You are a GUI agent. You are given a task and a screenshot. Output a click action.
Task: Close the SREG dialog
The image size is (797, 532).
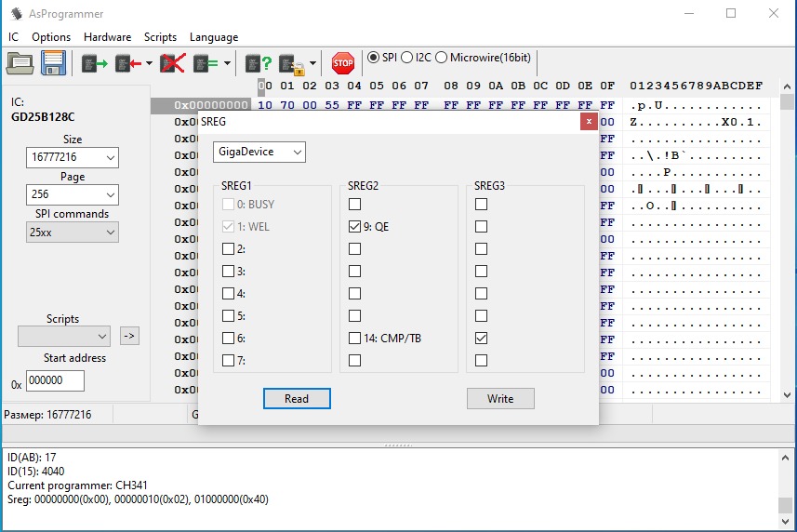coord(589,122)
